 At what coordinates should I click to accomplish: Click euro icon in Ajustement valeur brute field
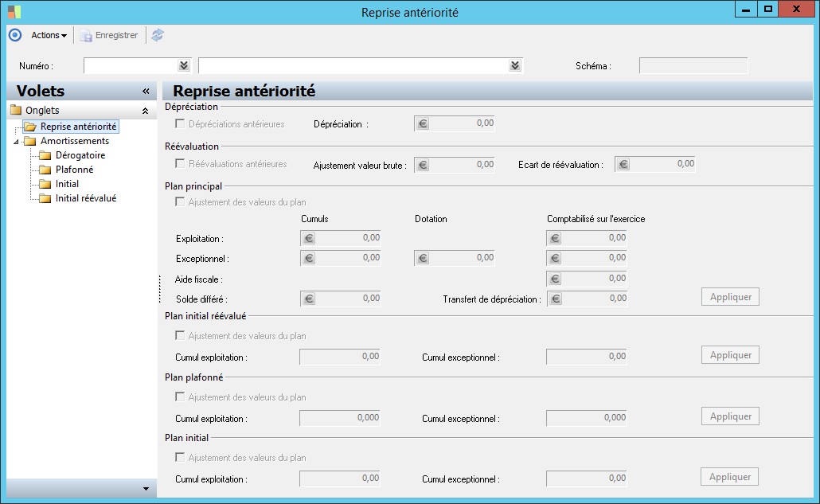coord(423,165)
